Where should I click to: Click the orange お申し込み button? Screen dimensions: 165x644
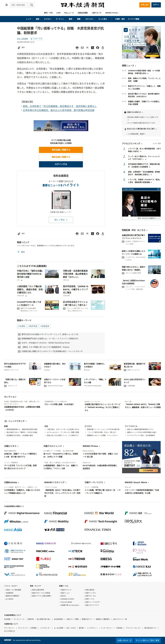(145, 5)
